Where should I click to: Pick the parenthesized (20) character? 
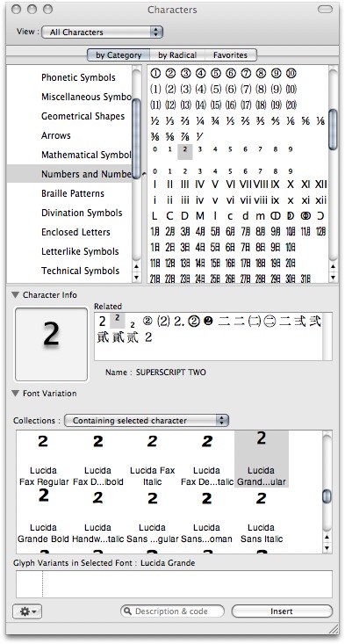(291, 105)
